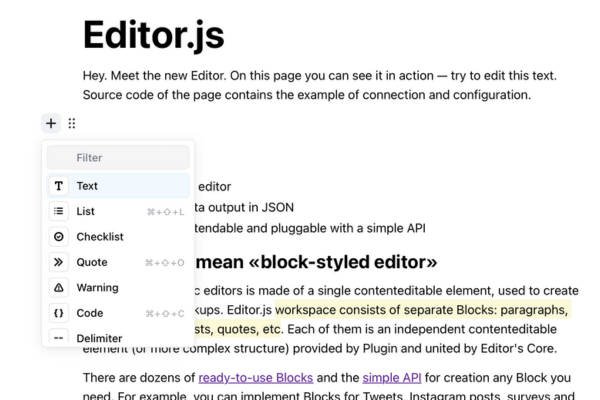Image resolution: width=600 pixels, height=400 pixels.
Task: Click the Quote shortcut hint ending in O
Action: [x=165, y=263]
